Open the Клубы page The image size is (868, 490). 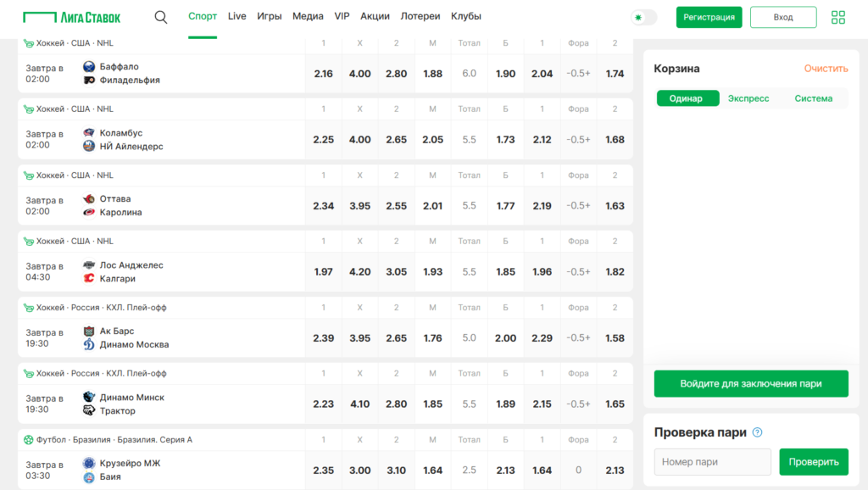click(x=466, y=17)
